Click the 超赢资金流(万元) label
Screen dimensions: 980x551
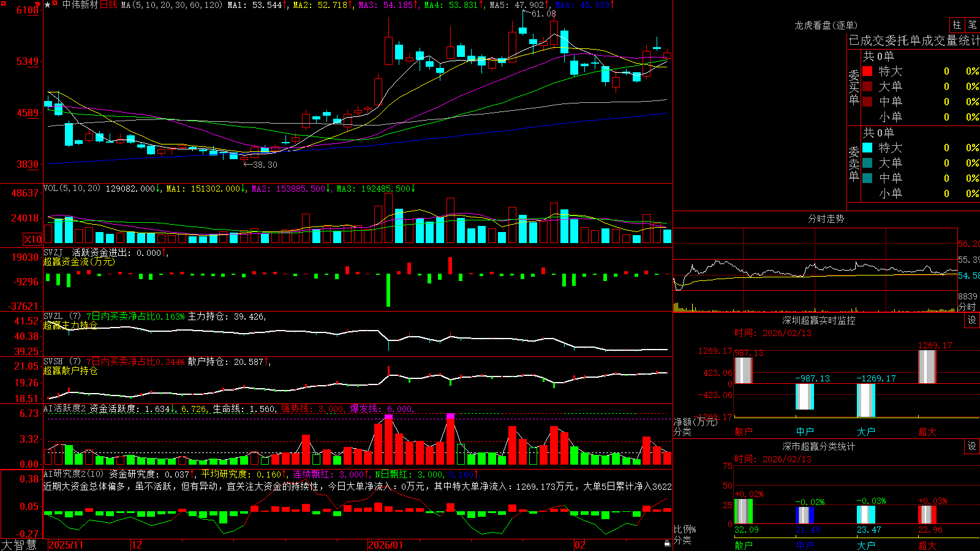click(x=79, y=261)
